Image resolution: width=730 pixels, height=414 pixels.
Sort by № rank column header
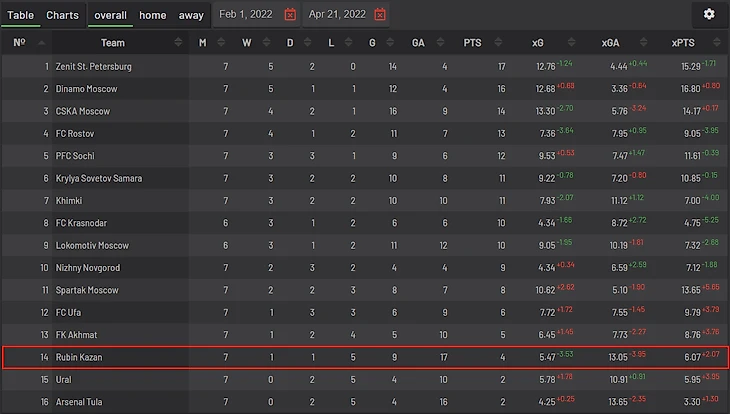(x=19, y=42)
